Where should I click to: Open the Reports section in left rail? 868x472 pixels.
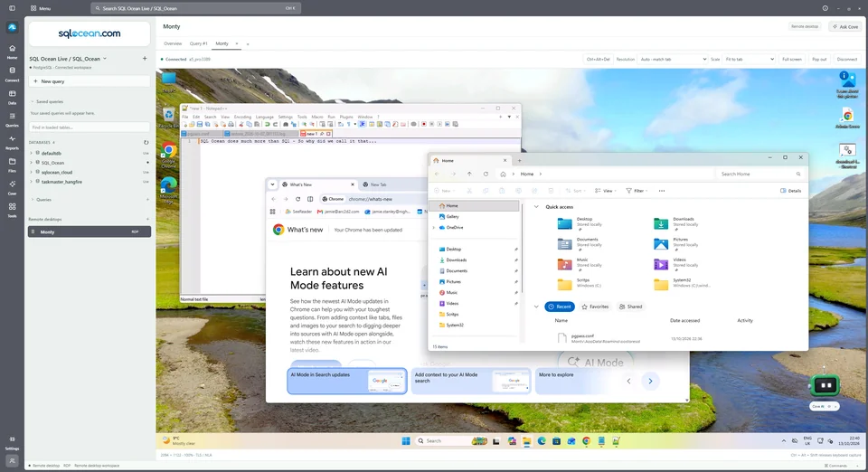(x=12, y=142)
